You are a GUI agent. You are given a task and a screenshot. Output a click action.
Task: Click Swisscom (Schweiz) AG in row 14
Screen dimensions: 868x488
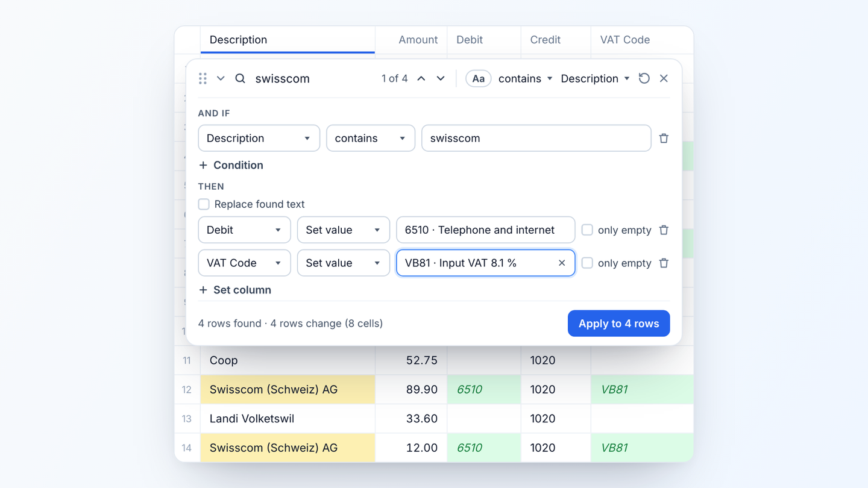(x=288, y=448)
